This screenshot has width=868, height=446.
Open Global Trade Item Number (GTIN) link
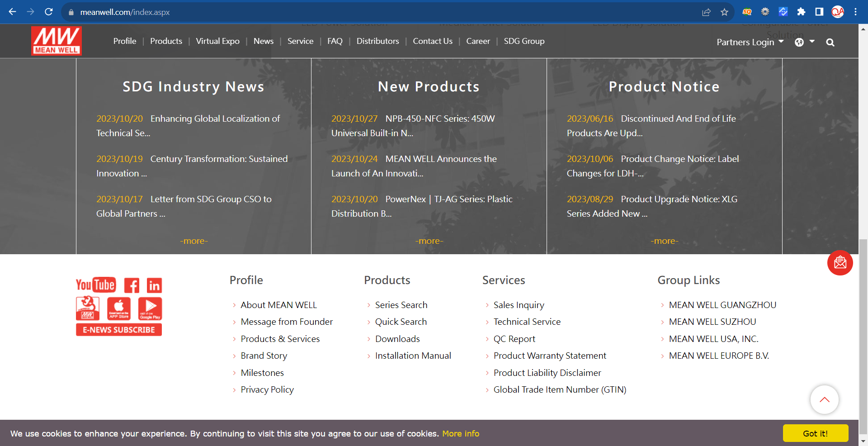pyautogui.click(x=560, y=389)
